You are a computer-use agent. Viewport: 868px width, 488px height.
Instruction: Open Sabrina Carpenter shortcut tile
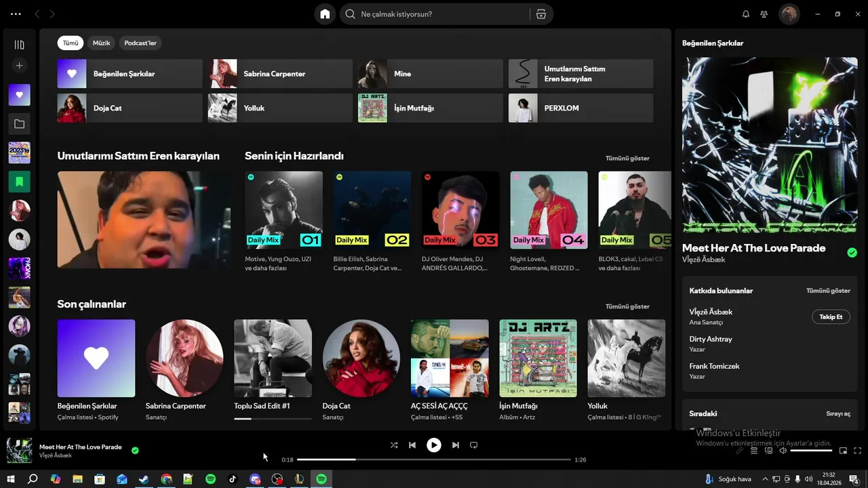point(280,74)
